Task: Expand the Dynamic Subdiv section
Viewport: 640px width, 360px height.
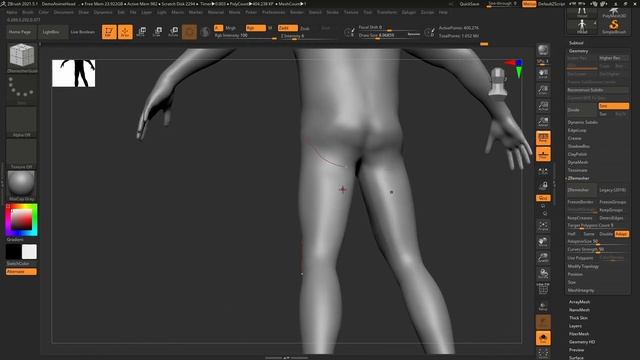Action: coord(582,122)
